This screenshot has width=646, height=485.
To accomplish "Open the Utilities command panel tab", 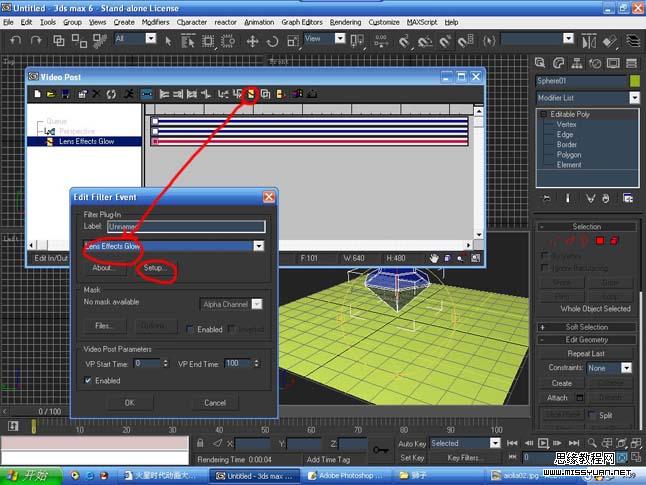I will coord(631,63).
